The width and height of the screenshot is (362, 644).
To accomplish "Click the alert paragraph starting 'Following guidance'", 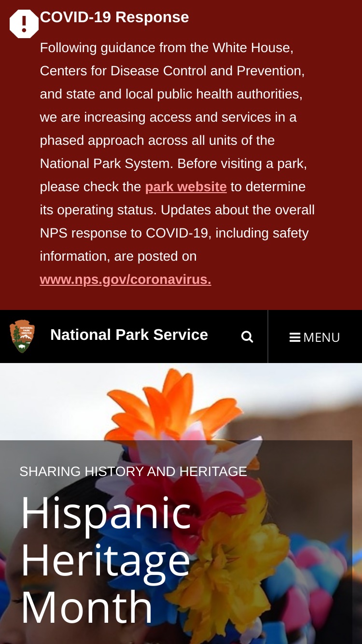I will coord(177,164).
